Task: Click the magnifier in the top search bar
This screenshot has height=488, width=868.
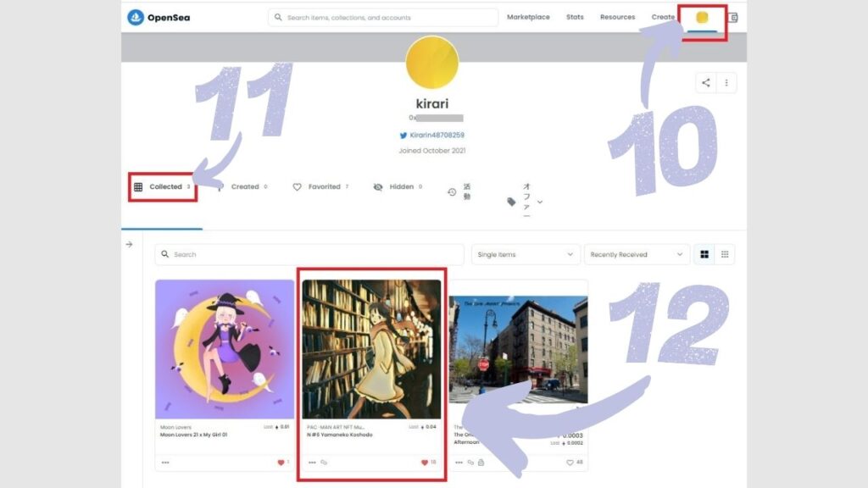Action: tap(278, 17)
